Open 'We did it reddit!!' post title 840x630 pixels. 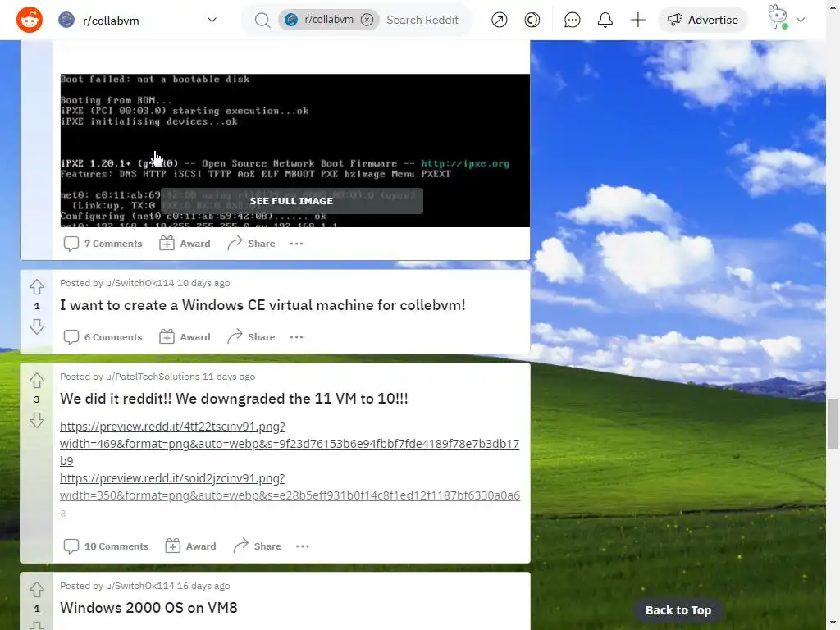[234, 399]
